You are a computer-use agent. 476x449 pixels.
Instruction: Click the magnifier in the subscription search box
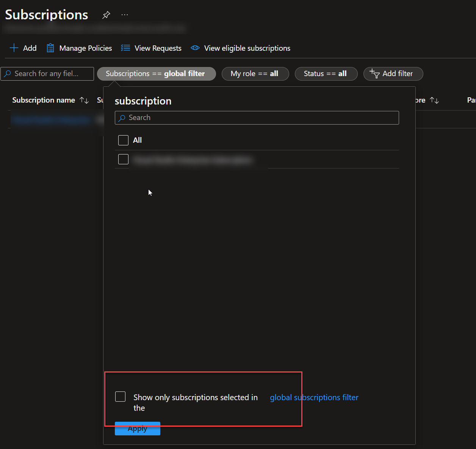click(x=122, y=118)
